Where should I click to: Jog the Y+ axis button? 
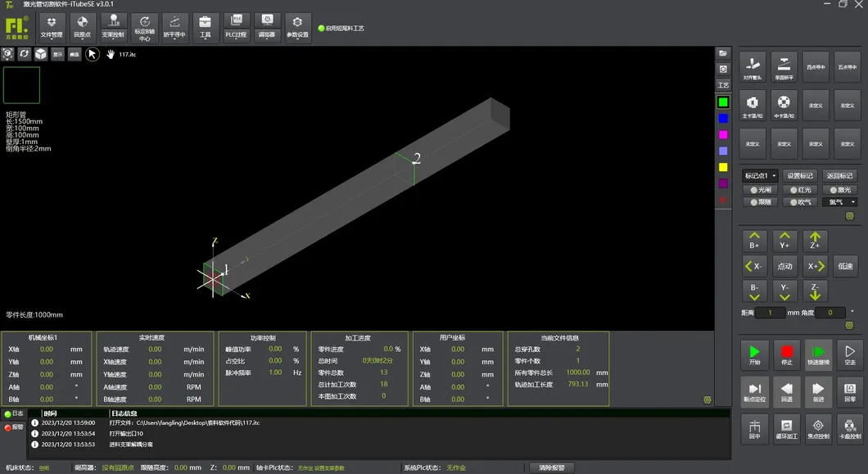point(784,241)
